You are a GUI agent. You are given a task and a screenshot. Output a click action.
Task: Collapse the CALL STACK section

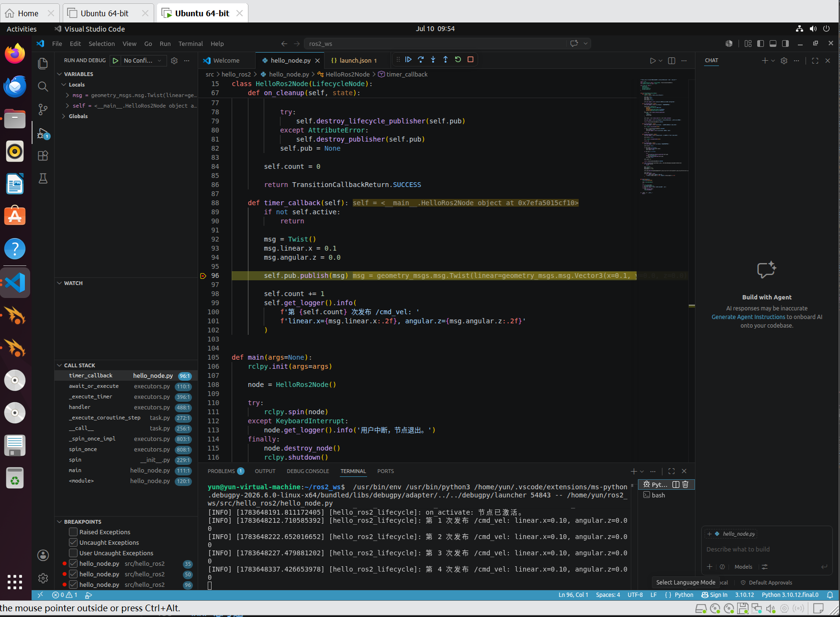(79, 365)
